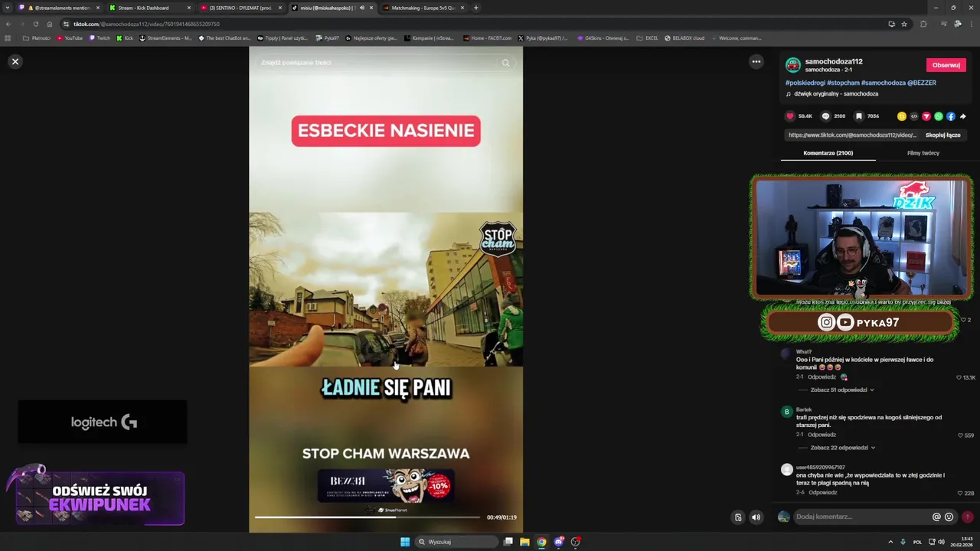Open more share options arrow

(962, 116)
